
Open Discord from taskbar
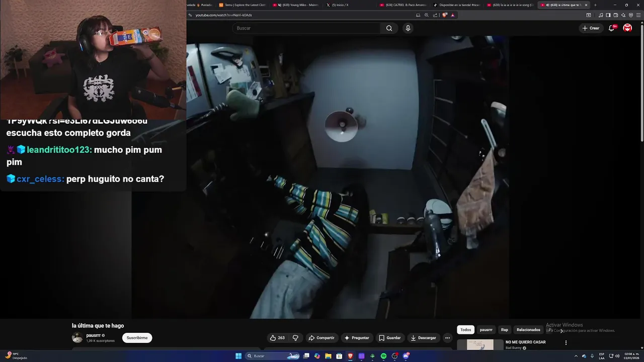point(406,356)
